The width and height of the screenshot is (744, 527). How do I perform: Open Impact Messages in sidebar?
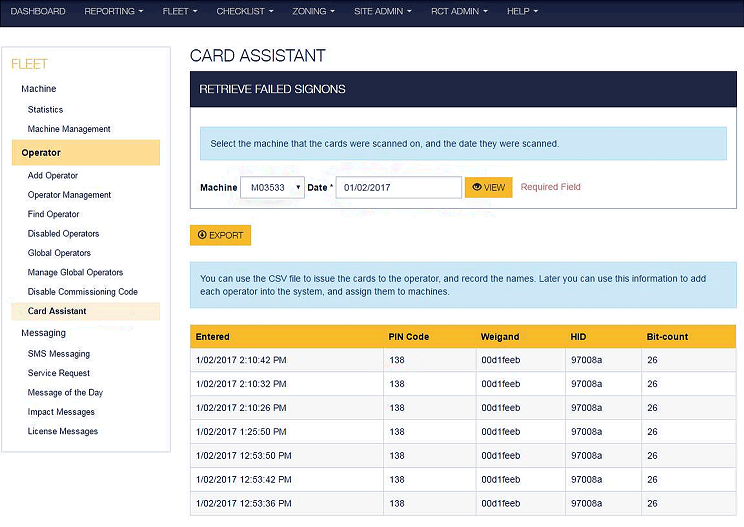[x=61, y=412]
